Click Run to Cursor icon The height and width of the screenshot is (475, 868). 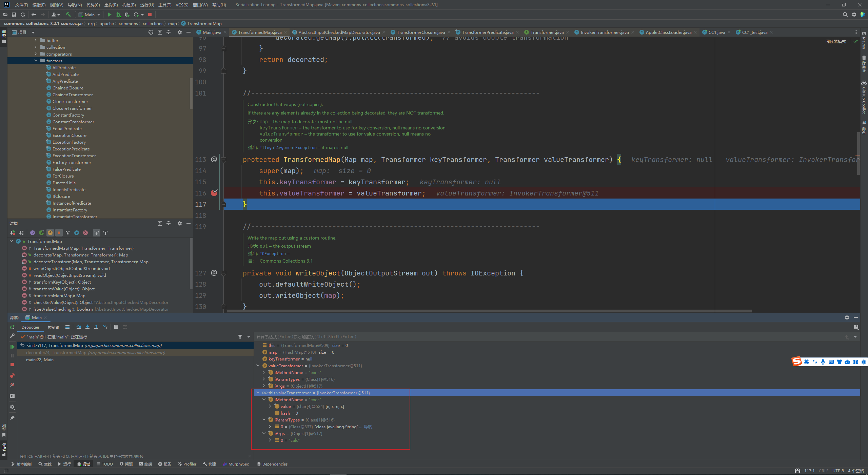point(105,327)
